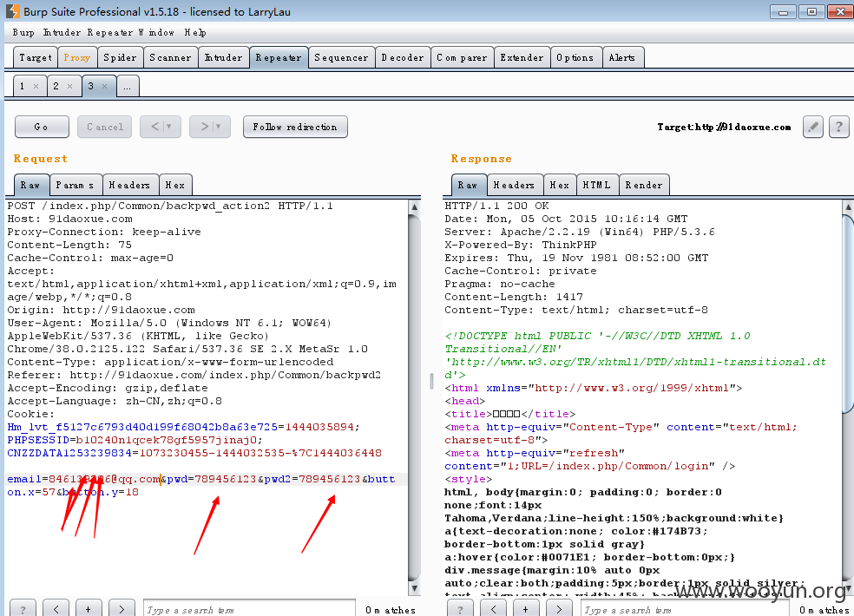Open history back dropdown button
This screenshot has height=616, width=854.
tap(161, 127)
